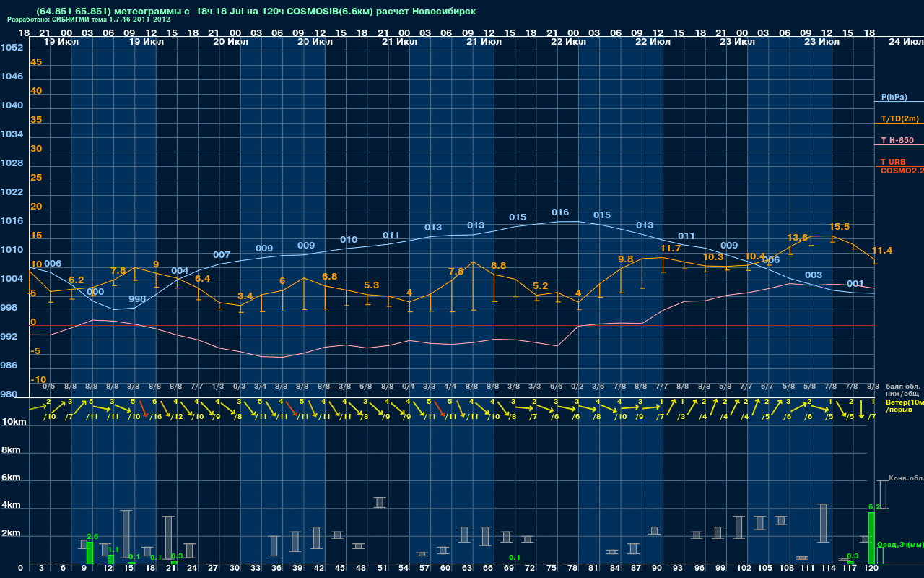Click the 6.4 temperature value
The height and width of the screenshot is (578, 924).
(x=203, y=279)
